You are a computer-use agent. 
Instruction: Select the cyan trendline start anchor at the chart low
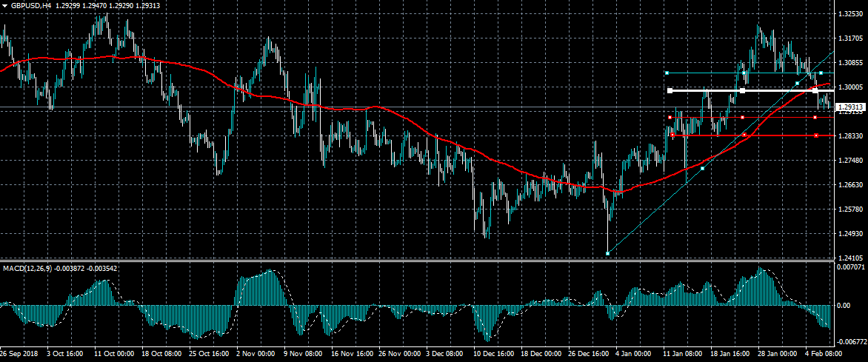pos(608,253)
